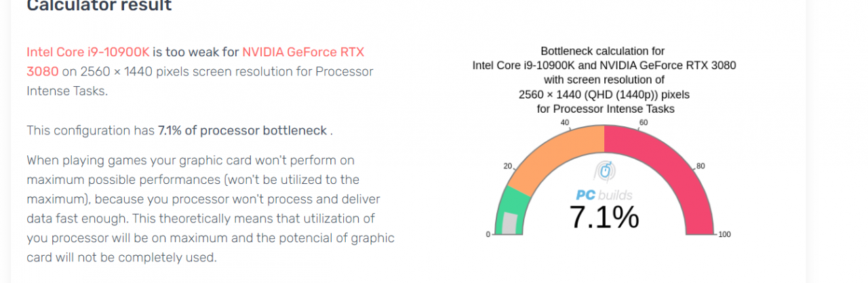
Task: Click the 80 tick label on gauge
Action: coord(701,166)
